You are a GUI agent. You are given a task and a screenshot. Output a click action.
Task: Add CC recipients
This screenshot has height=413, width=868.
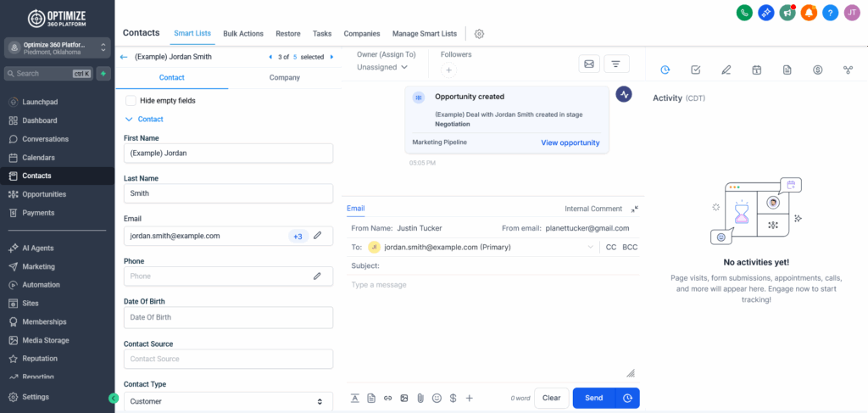click(x=611, y=248)
